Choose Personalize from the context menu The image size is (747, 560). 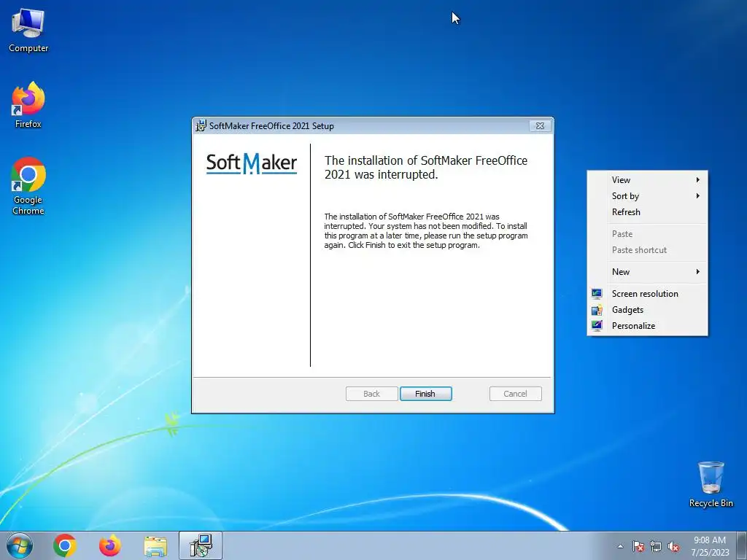(x=648, y=326)
